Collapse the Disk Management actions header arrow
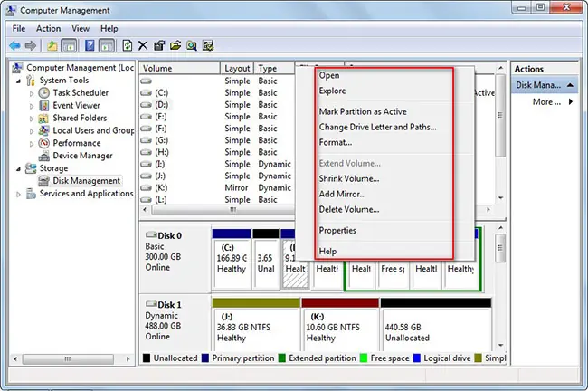 point(570,85)
